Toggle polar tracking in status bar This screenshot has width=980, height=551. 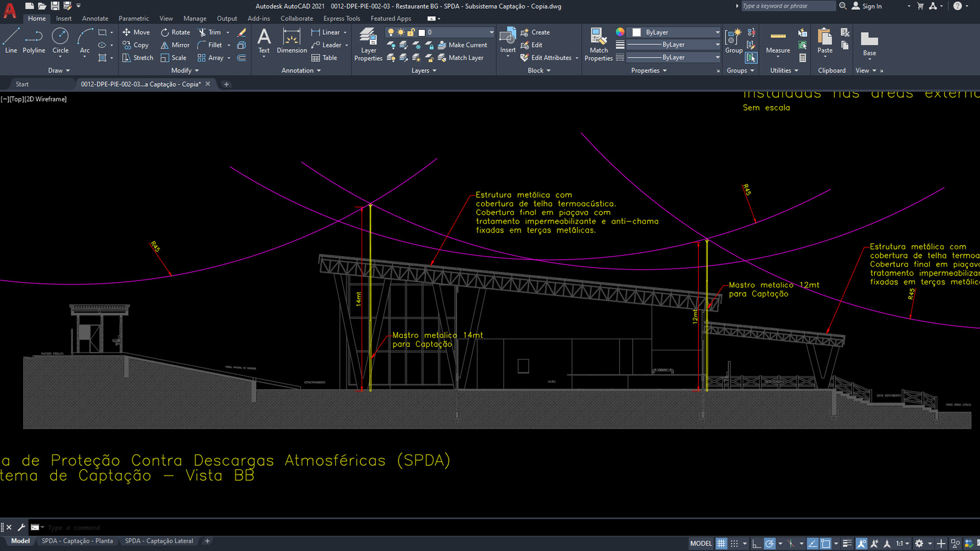point(770,543)
